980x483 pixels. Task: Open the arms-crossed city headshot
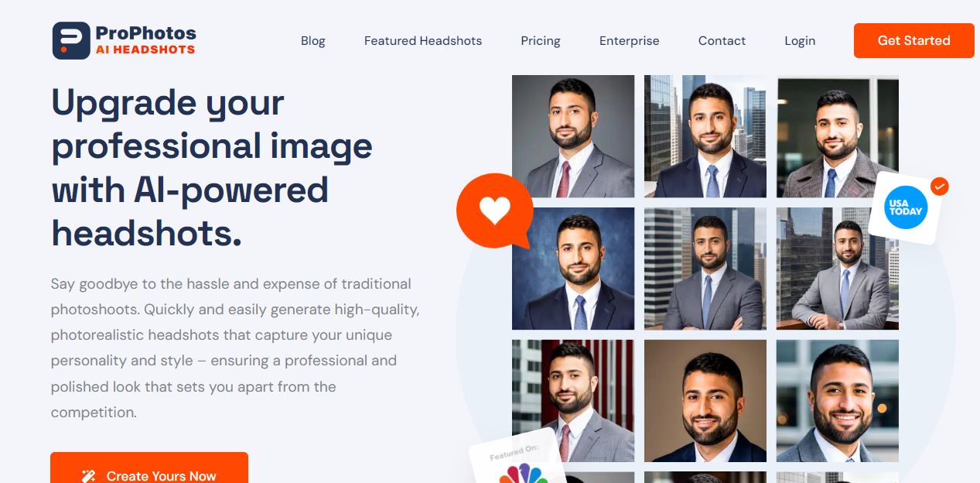point(705,269)
